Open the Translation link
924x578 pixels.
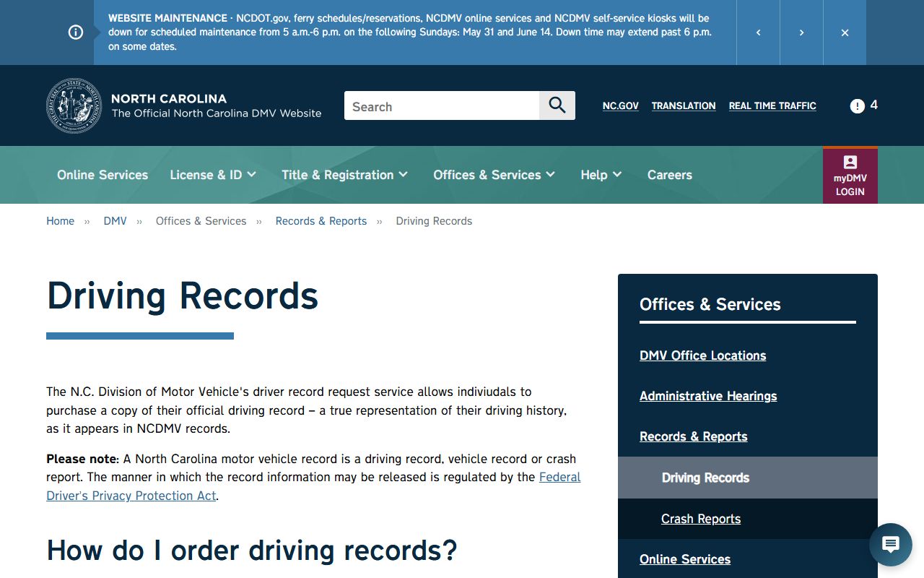(684, 105)
